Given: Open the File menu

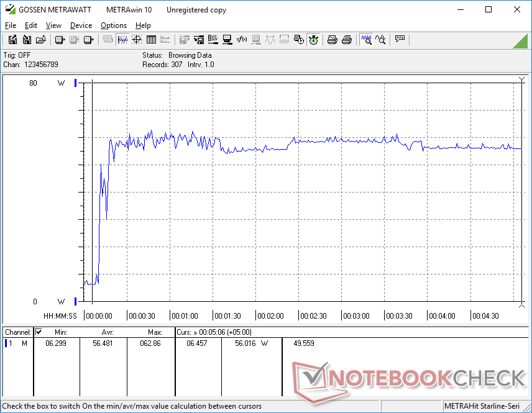Looking at the screenshot, I should coord(11,25).
